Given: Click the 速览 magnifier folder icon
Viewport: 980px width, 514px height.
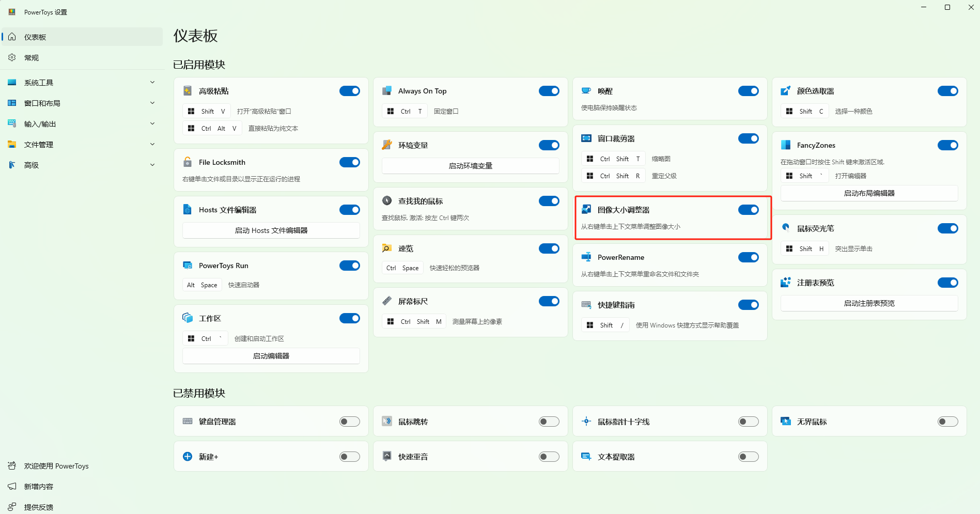Looking at the screenshot, I should click(387, 248).
